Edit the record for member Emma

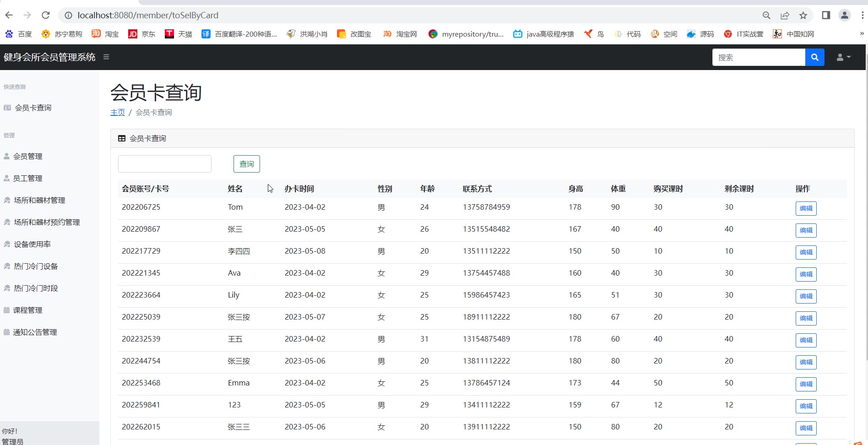tap(806, 384)
